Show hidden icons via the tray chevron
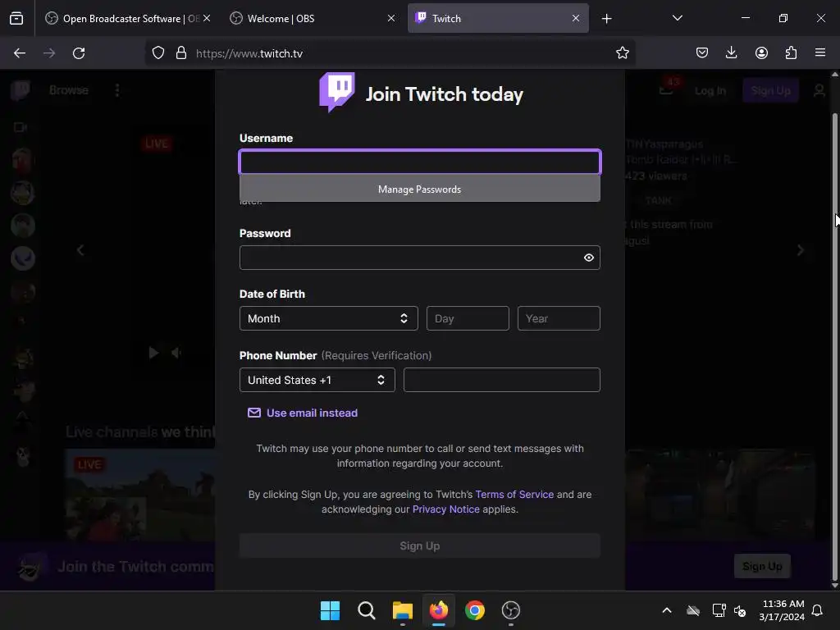Image resolution: width=840 pixels, height=630 pixels. tap(667, 610)
